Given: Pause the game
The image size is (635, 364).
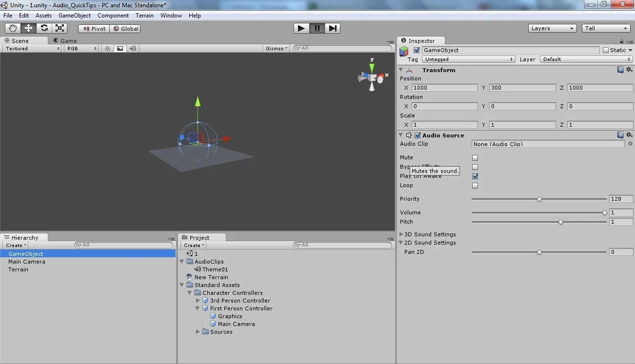Looking at the screenshot, I should [317, 28].
